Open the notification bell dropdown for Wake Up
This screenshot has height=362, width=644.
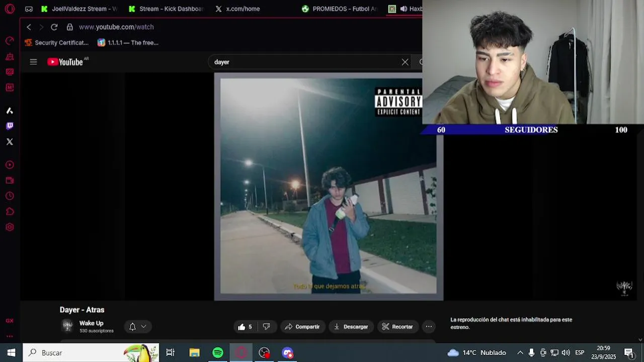pos(137,327)
